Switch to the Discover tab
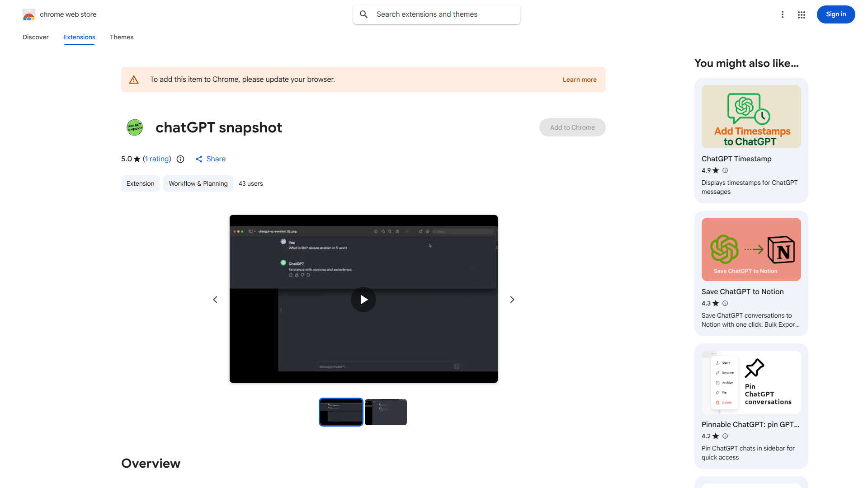 (35, 37)
